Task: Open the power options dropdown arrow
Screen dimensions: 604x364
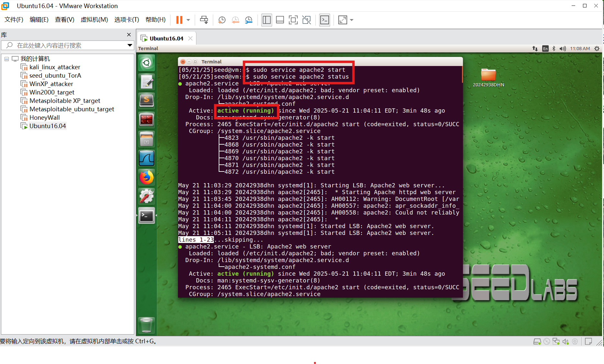Action: 188,20
